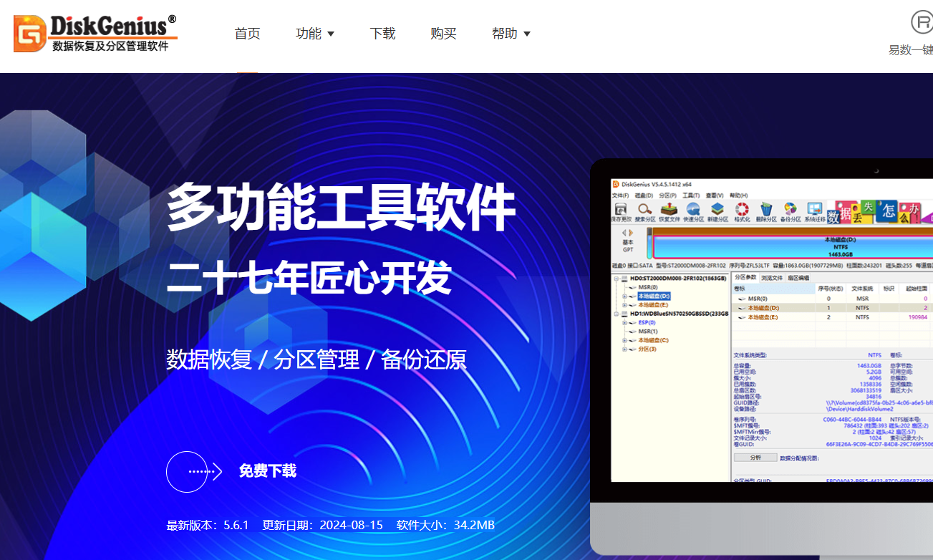This screenshot has height=560, width=933.
Task: Click the 下载 link in site navigation
Action: click(x=382, y=33)
